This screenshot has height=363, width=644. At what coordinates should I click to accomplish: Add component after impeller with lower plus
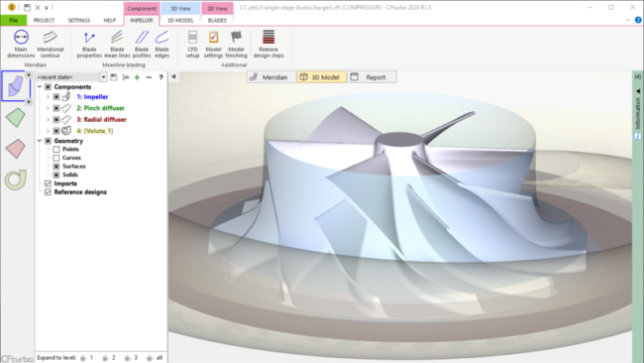point(29,101)
